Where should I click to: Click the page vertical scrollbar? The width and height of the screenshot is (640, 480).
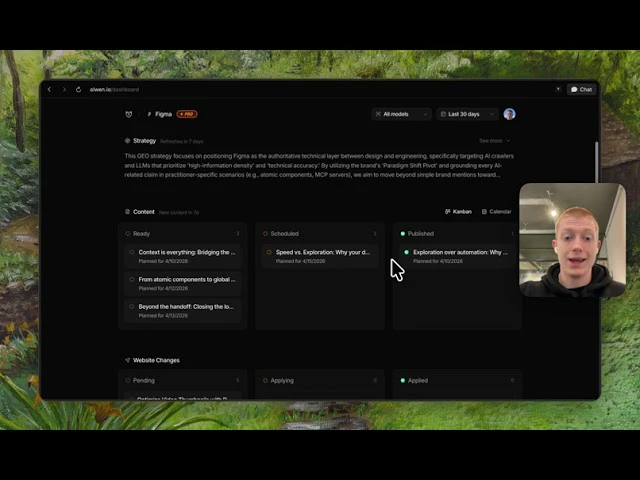(x=596, y=163)
